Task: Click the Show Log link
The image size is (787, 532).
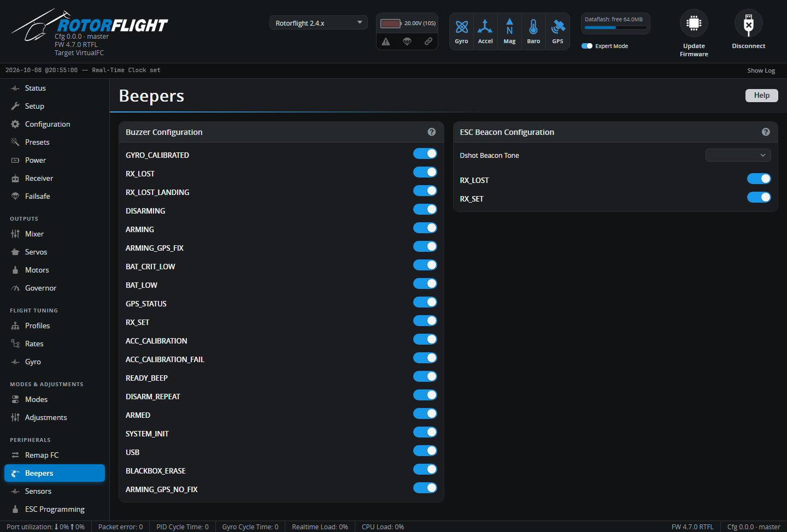Action: point(761,70)
